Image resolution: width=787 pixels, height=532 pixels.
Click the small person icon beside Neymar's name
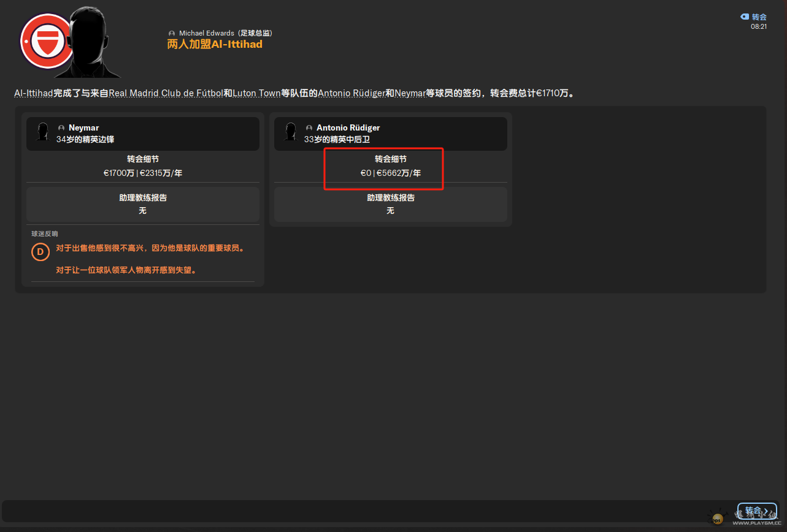61,128
